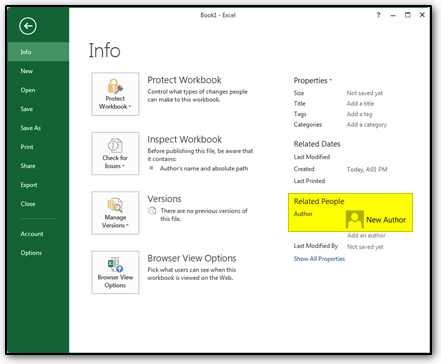
Task: Click the 'Not saved yet' size value
Action: coord(365,93)
